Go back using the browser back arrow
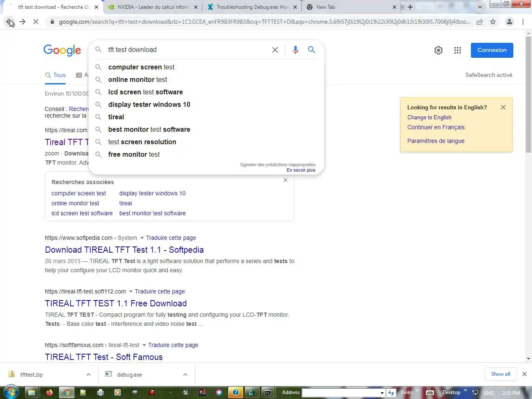 [9, 22]
